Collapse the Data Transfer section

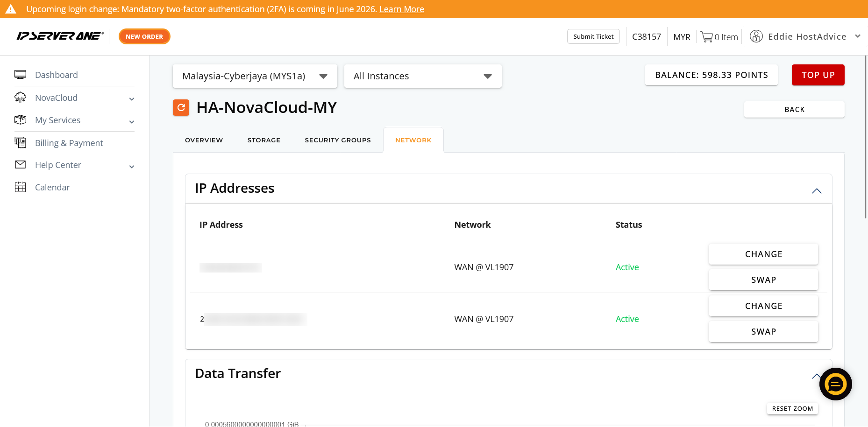(x=816, y=376)
